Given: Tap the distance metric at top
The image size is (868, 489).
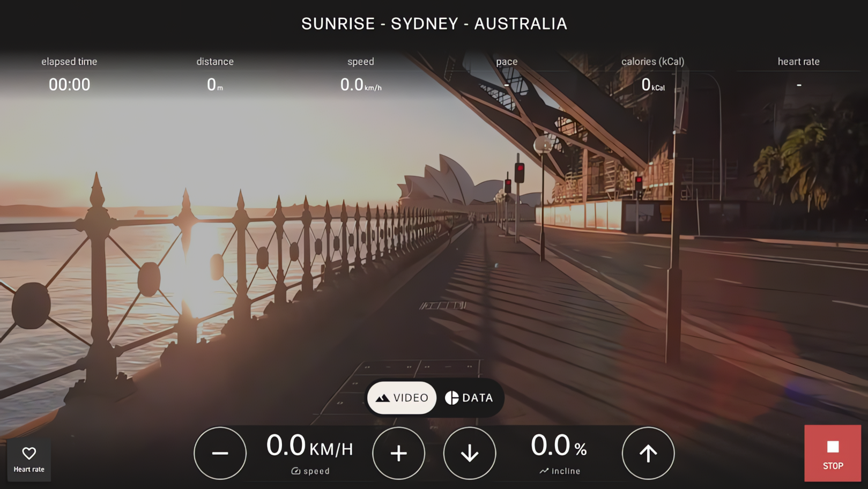Looking at the screenshot, I should tap(214, 84).
